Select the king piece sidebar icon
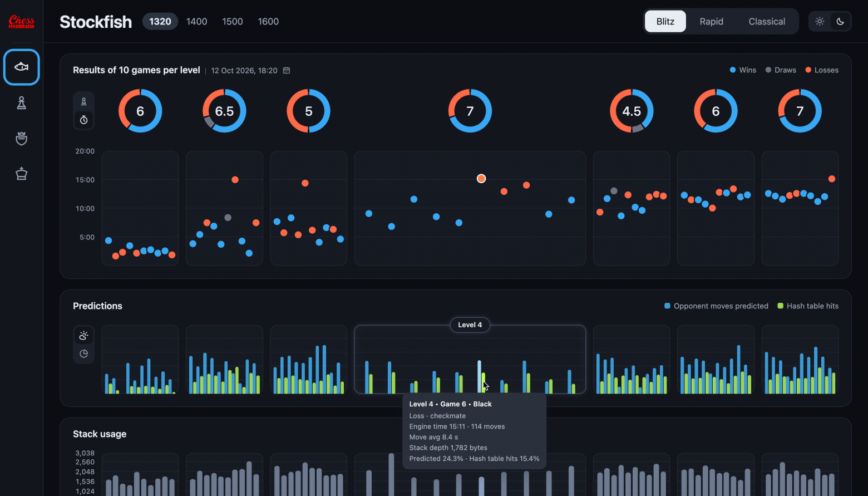868x496 pixels. tap(22, 174)
